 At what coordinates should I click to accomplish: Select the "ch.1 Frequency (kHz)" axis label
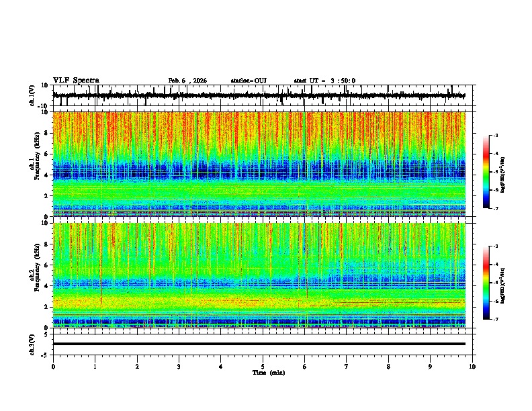point(35,156)
